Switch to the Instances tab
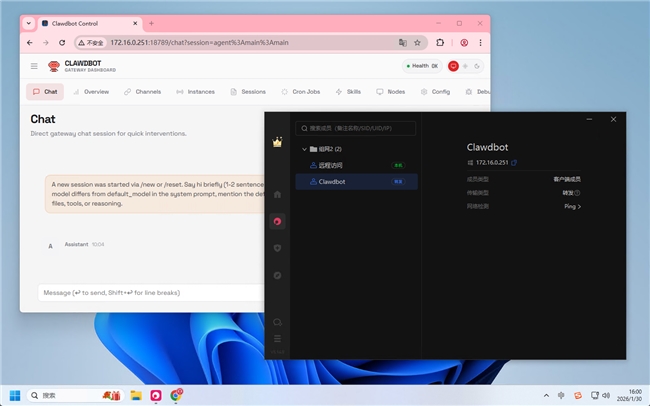This screenshot has width=650, height=406. [195, 92]
